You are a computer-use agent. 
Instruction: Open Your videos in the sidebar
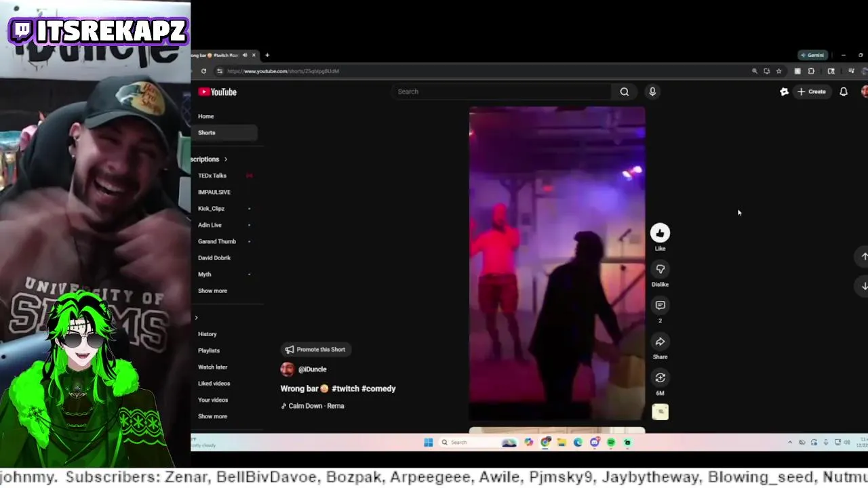click(213, 400)
